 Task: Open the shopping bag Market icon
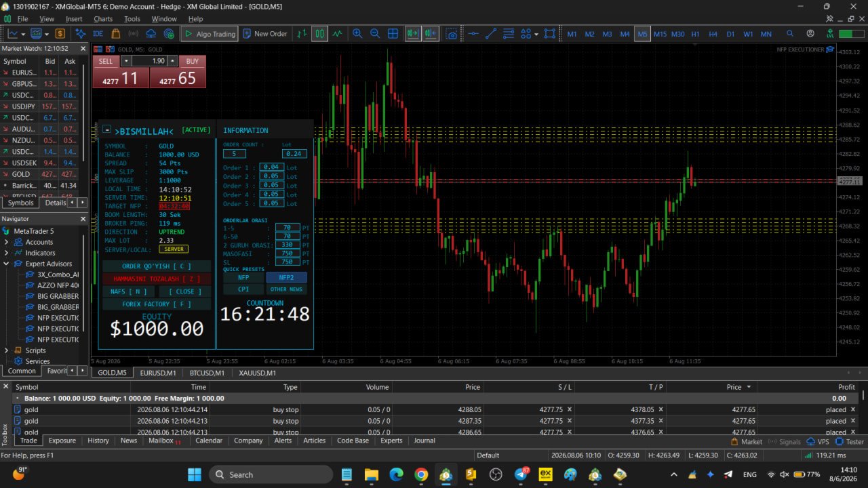116,33
